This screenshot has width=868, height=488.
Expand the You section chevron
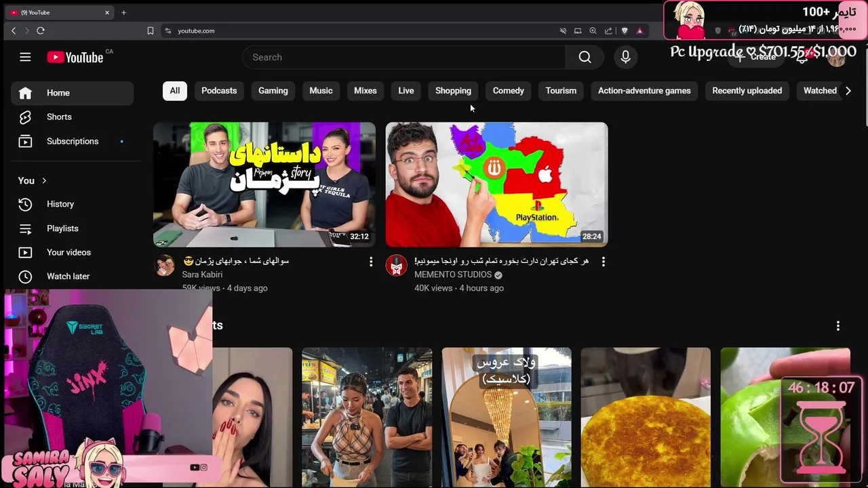click(44, 180)
